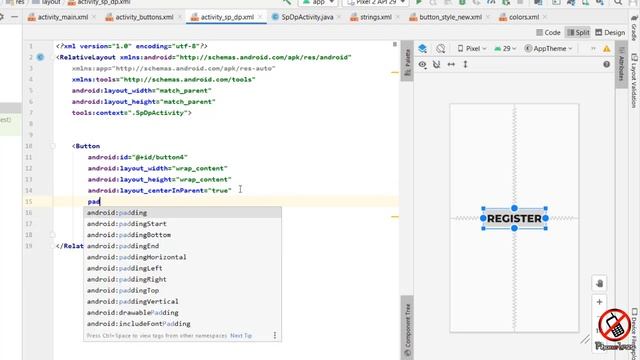640x360 pixels.
Task: Open the Palette side panel
Action: (x=407, y=62)
